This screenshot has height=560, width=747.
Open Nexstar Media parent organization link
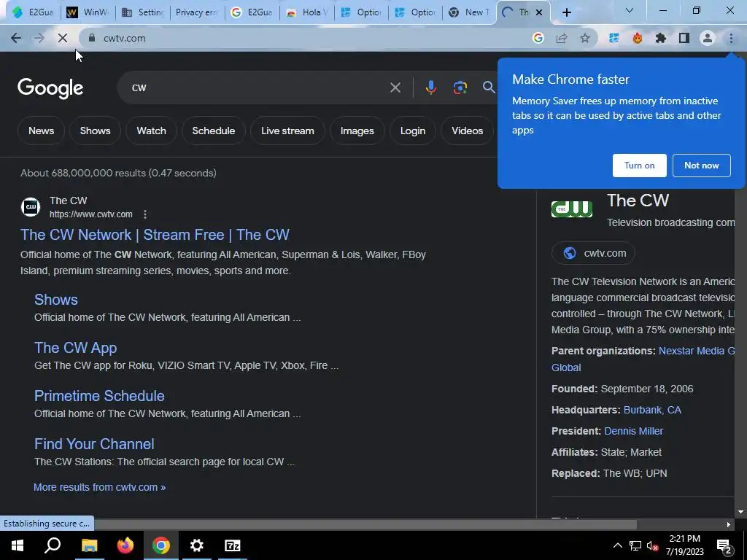[x=697, y=351]
